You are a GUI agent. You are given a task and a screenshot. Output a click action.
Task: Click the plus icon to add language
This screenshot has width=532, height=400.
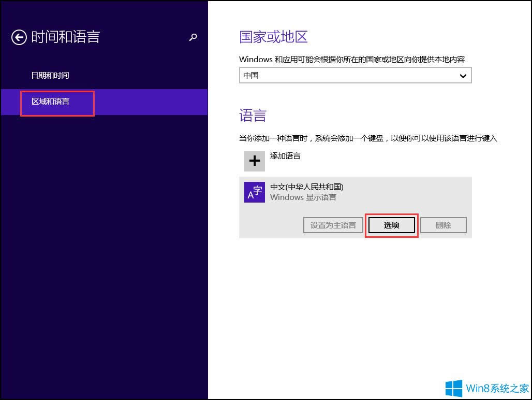[254, 161]
